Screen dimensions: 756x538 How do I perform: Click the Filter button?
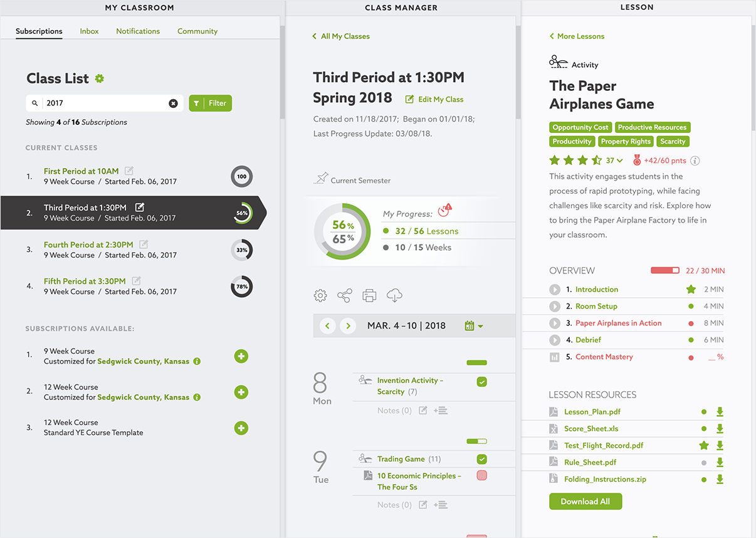211,103
